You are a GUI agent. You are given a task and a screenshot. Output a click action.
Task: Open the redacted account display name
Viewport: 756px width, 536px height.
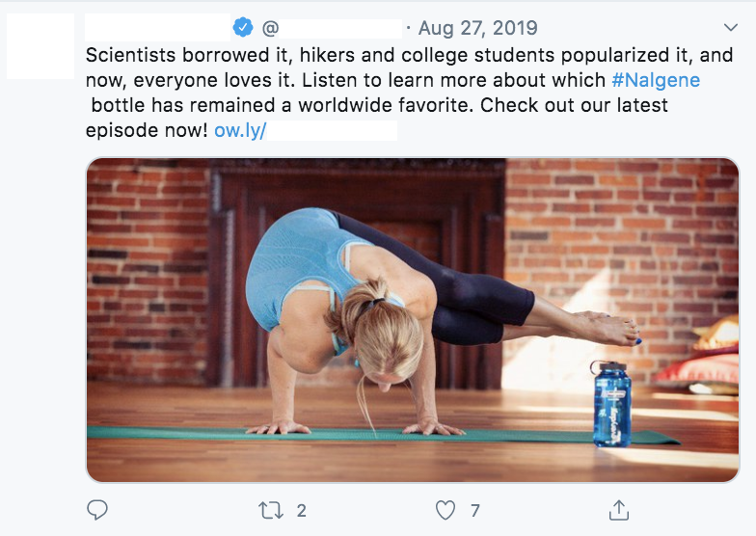[x=158, y=28]
